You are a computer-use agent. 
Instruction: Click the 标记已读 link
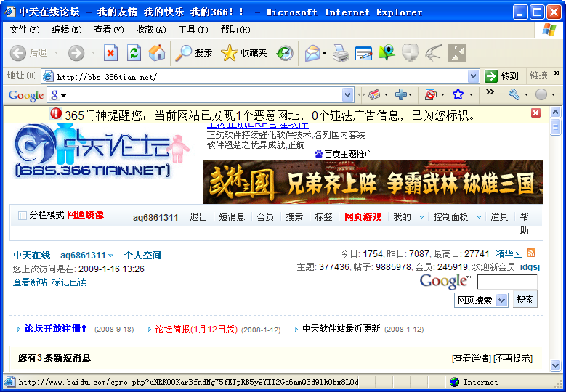[x=69, y=282]
